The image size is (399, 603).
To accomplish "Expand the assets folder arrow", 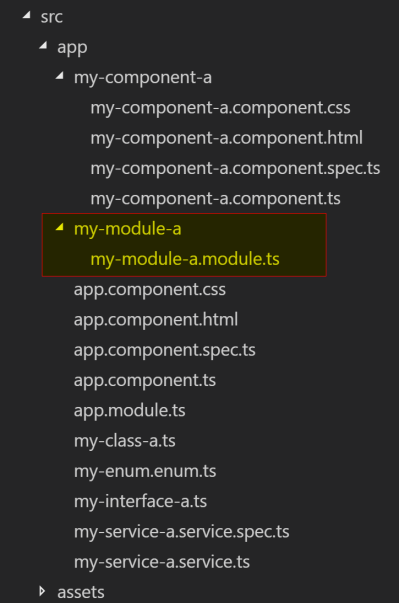I will [x=43, y=591].
